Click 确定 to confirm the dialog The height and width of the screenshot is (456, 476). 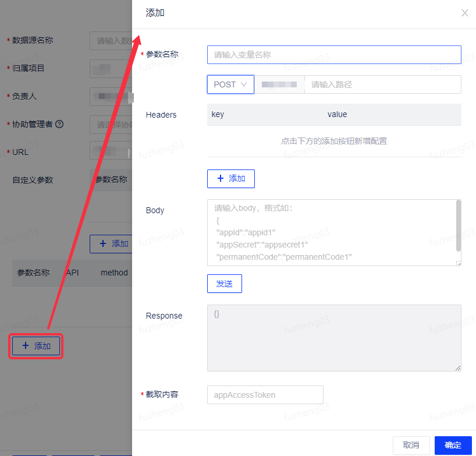[x=453, y=445]
